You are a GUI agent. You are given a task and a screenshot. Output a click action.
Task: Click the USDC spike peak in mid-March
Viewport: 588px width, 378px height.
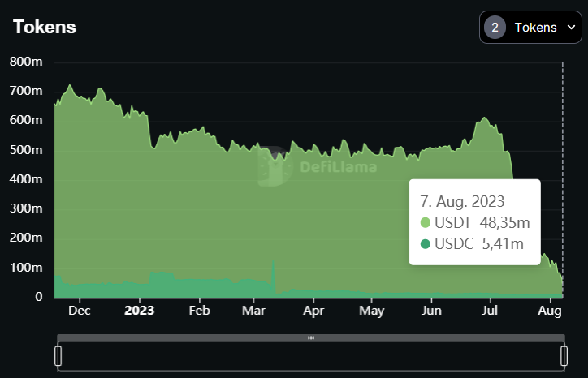click(273, 260)
